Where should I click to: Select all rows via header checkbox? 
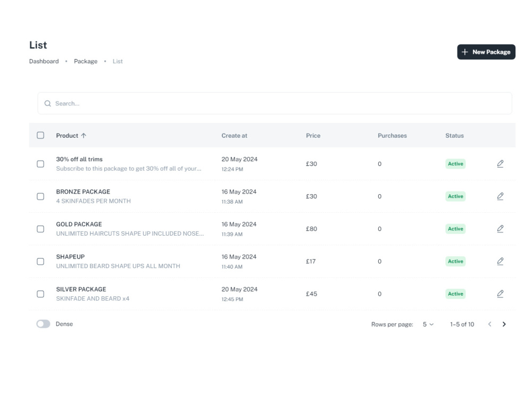pyautogui.click(x=40, y=136)
